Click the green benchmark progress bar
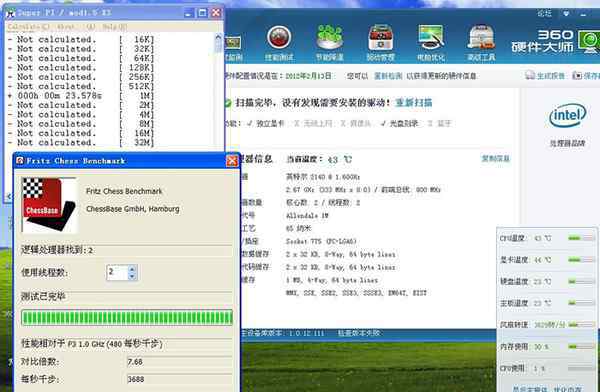600x392 pixels. click(x=127, y=318)
